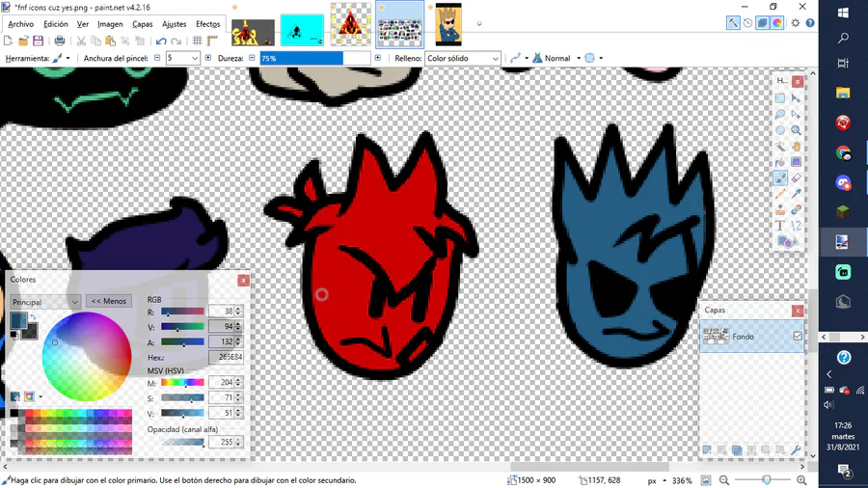Image resolution: width=868 pixels, height=488 pixels.
Task: Open the Capas menu
Action: (x=143, y=24)
